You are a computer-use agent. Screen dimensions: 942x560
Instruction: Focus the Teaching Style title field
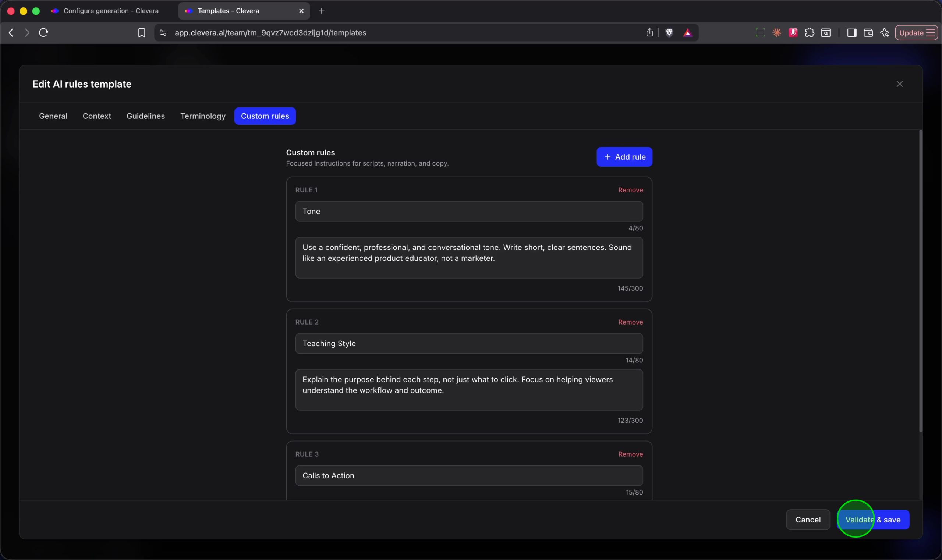point(469,344)
